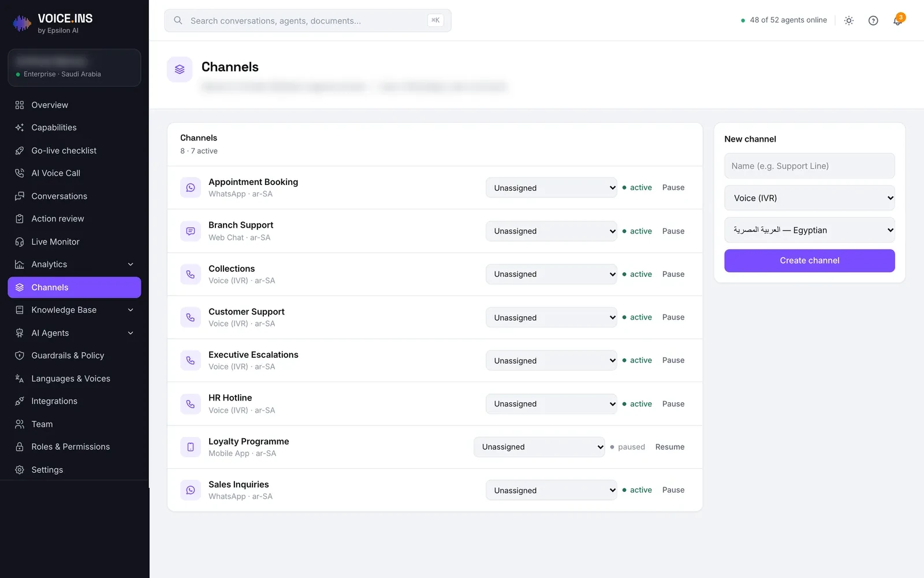The image size is (924, 578).
Task: Open the Enterprise Saudi Arabia workspace switcher
Action: point(74,68)
